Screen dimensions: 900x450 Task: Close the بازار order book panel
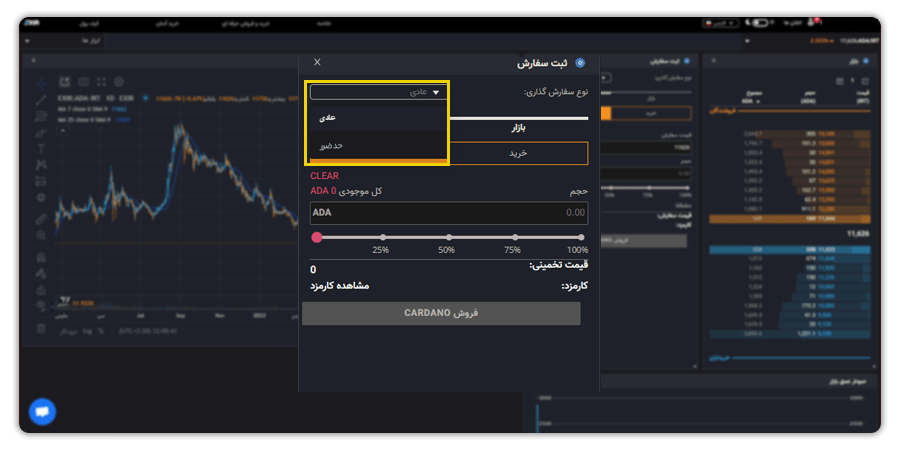713,60
